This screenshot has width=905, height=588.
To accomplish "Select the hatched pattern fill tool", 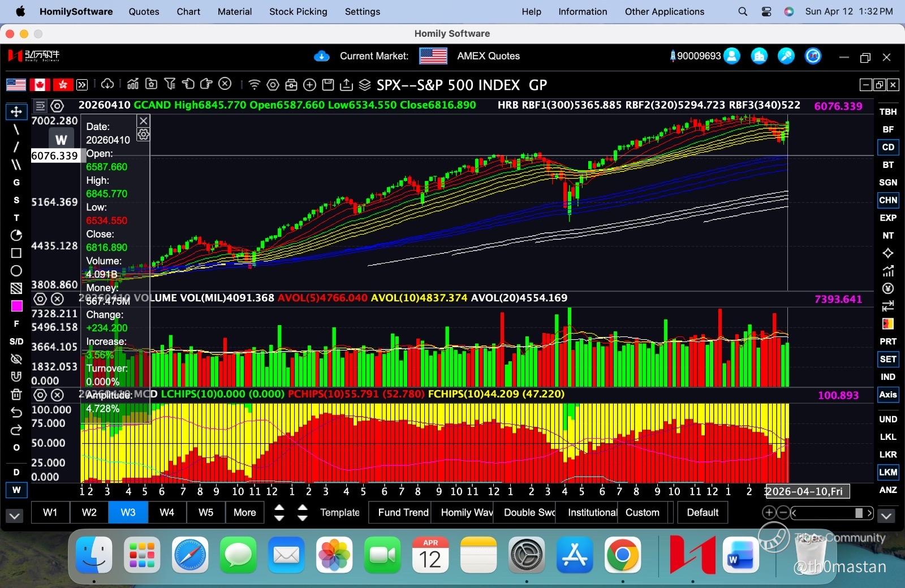I will (x=16, y=288).
